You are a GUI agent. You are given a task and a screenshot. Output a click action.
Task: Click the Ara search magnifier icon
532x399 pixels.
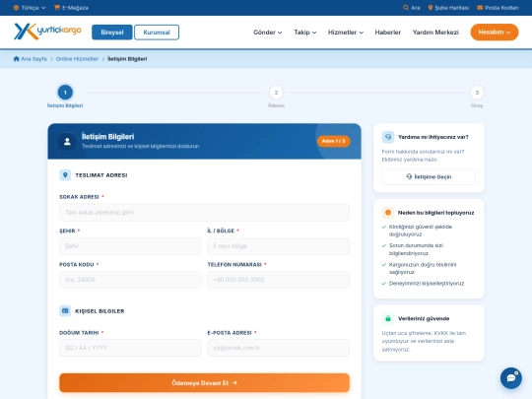click(406, 8)
